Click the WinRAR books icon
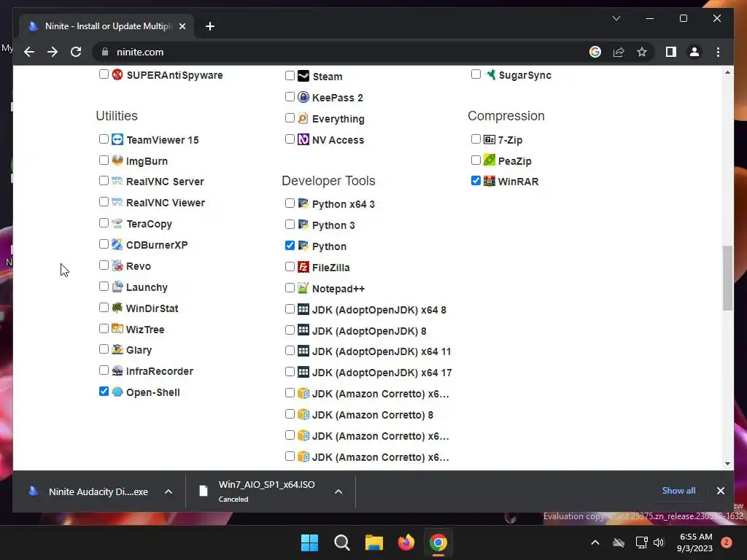 [x=489, y=181]
